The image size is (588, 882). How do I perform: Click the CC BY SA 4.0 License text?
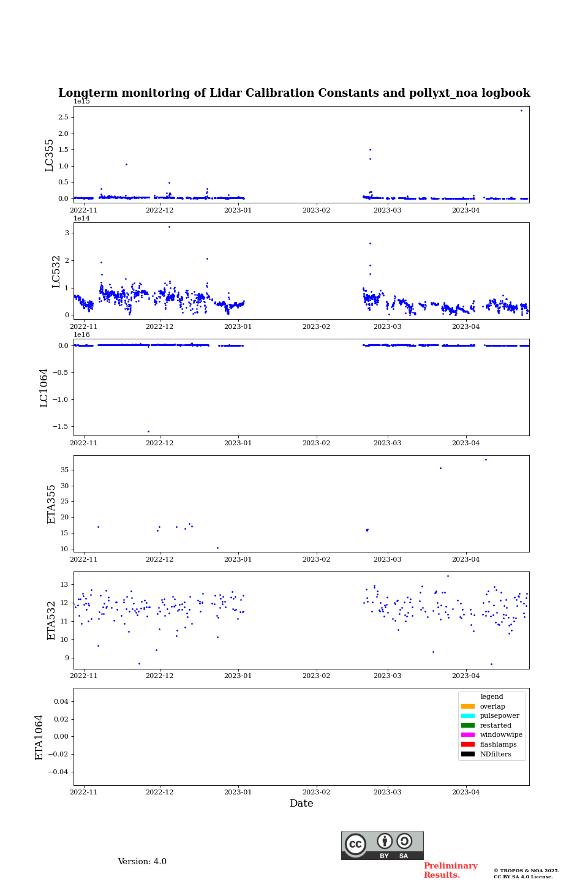pyautogui.click(x=523, y=876)
